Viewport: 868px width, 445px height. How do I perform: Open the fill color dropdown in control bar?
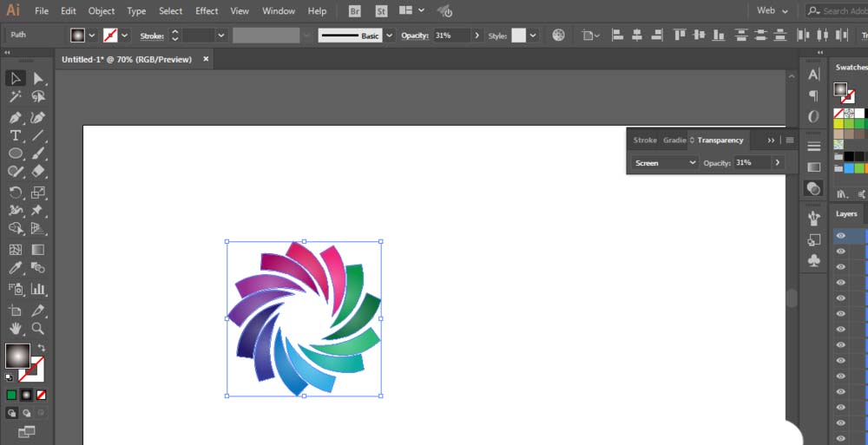point(91,36)
